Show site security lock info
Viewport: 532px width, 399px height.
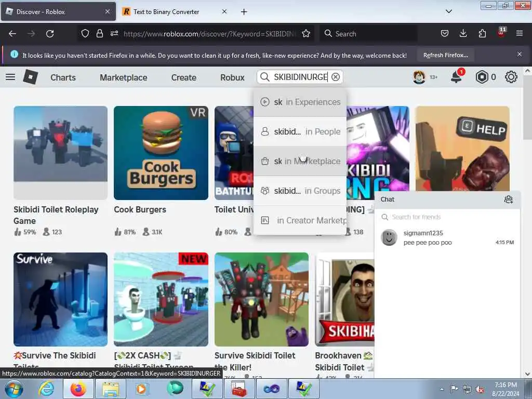point(99,34)
